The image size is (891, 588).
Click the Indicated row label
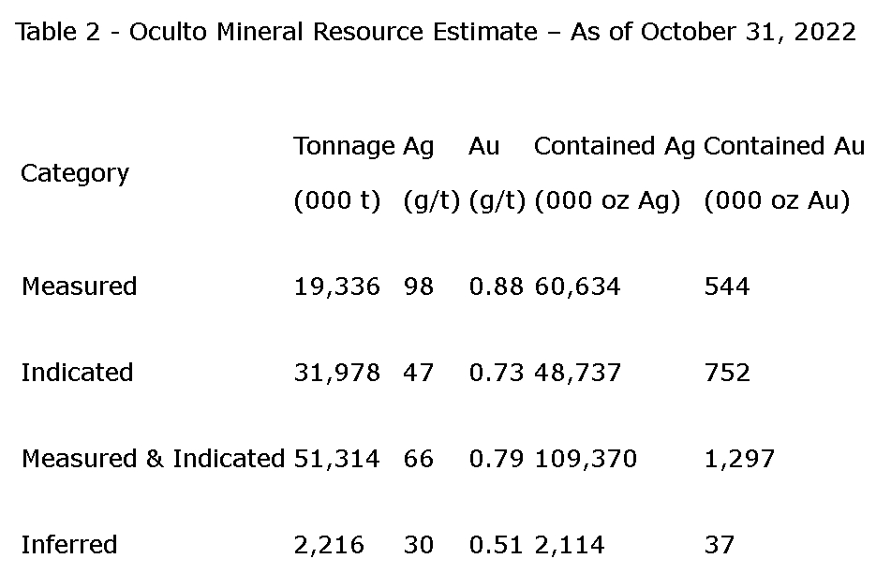click(x=77, y=373)
